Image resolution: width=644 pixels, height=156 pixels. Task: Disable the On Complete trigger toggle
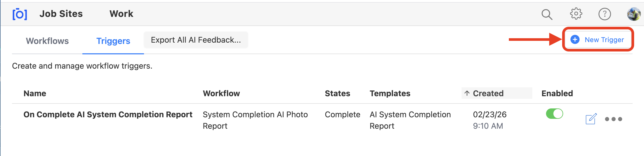coord(554,114)
